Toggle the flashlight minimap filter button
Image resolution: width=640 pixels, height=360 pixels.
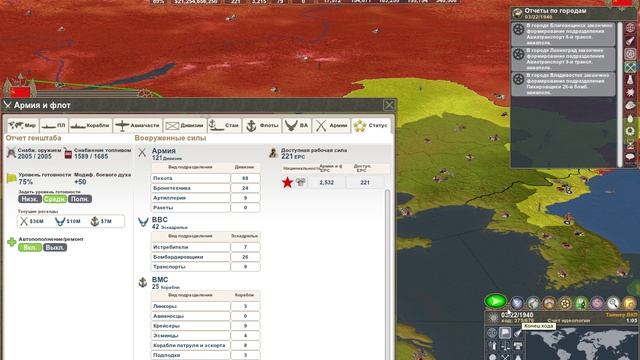[518, 333]
